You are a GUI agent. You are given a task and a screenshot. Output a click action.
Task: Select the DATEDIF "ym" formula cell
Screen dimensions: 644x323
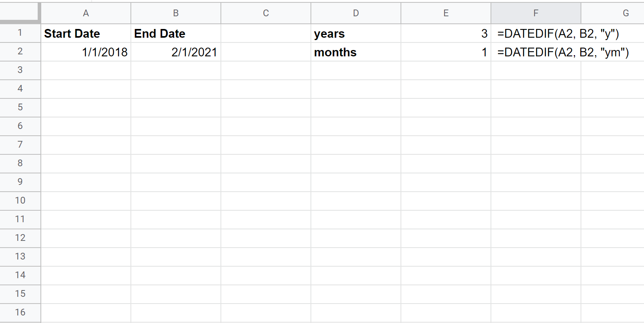click(x=536, y=52)
